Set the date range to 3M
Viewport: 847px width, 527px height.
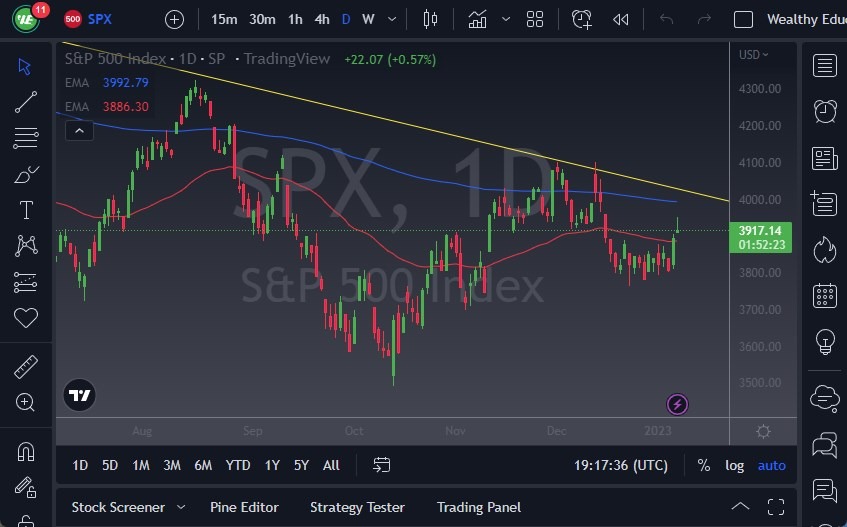click(172, 465)
